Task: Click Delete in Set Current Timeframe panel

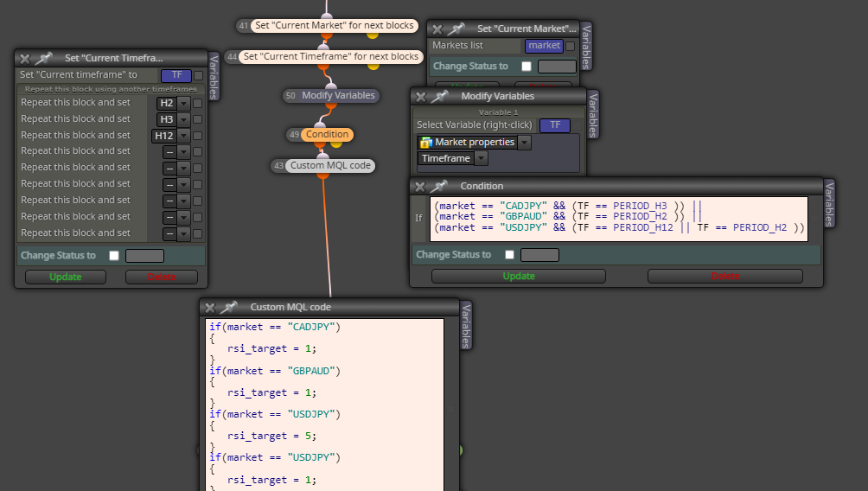Action: point(162,277)
